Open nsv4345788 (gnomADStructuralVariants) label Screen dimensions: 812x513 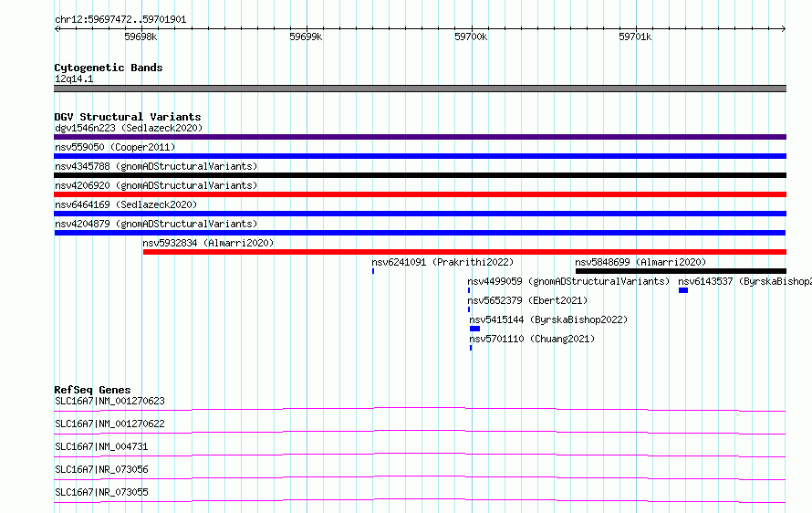pos(156,166)
